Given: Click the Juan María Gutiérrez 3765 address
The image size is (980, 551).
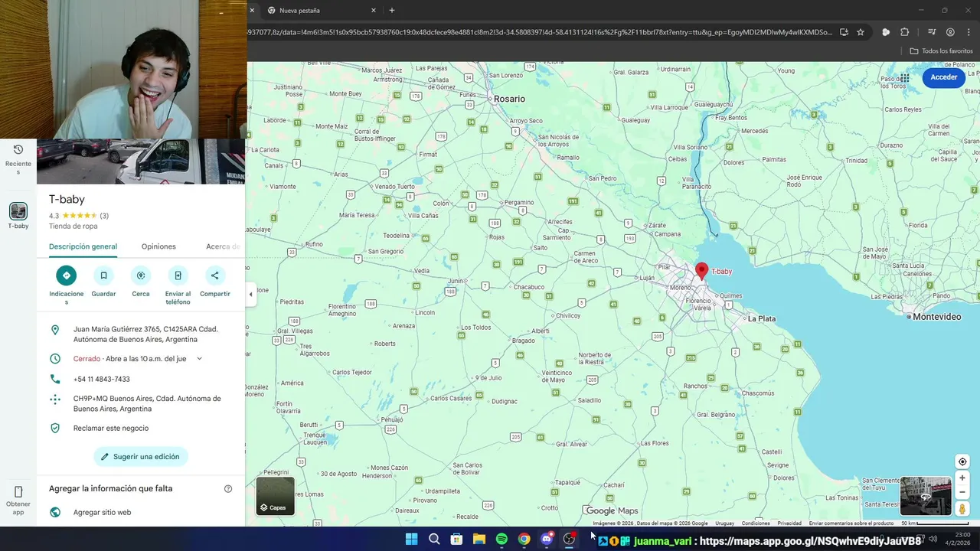Looking at the screenshot, I should pyautogui.click(x=145, y=334).
